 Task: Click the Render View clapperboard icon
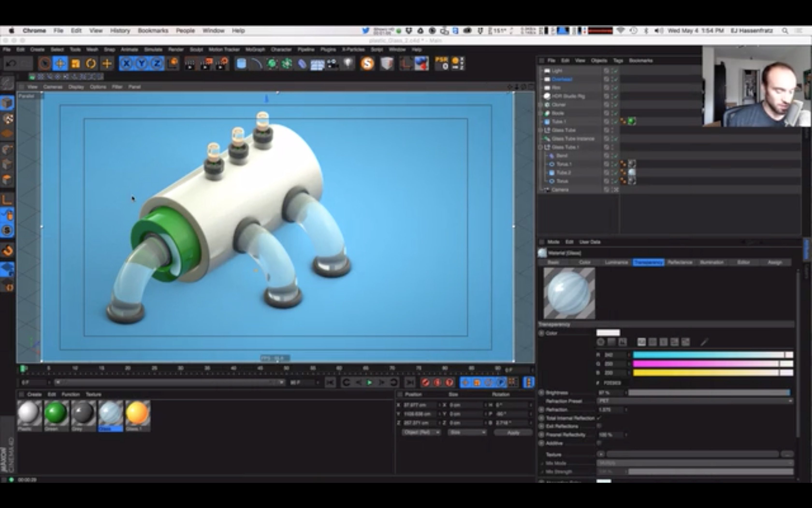click(190, 63)
